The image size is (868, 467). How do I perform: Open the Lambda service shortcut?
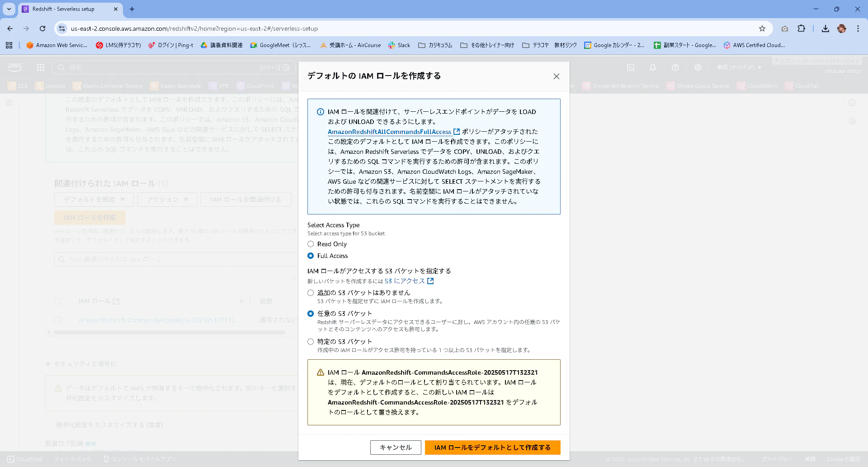click(50, 86)
